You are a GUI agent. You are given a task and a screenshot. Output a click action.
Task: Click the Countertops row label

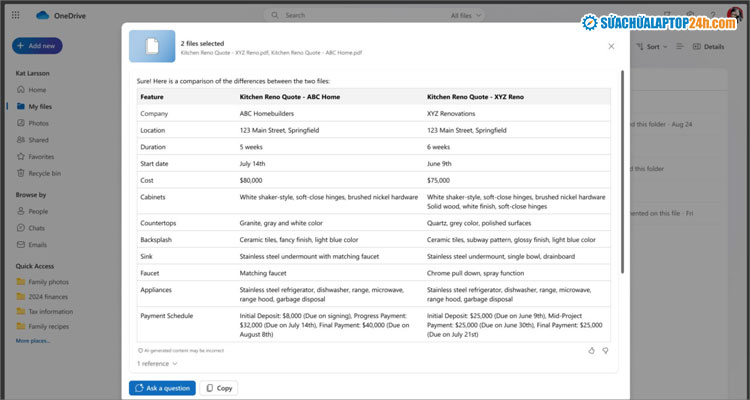click(x=158, y=223)
